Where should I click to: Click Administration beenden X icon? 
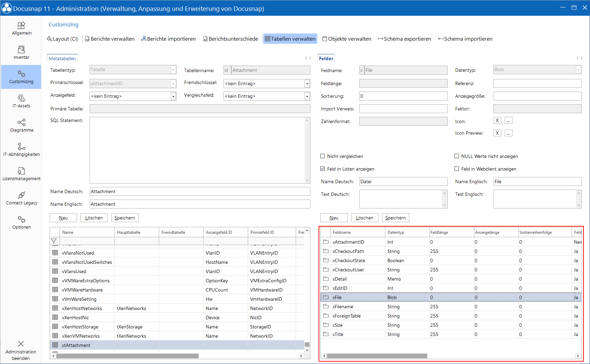pyautogui.click(x=21, y=344)
